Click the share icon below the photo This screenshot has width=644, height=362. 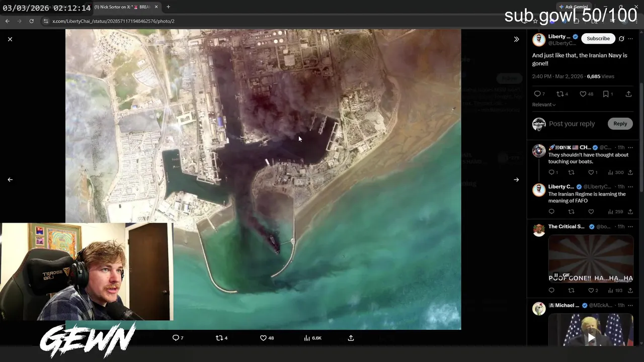(x=351, y=338)
